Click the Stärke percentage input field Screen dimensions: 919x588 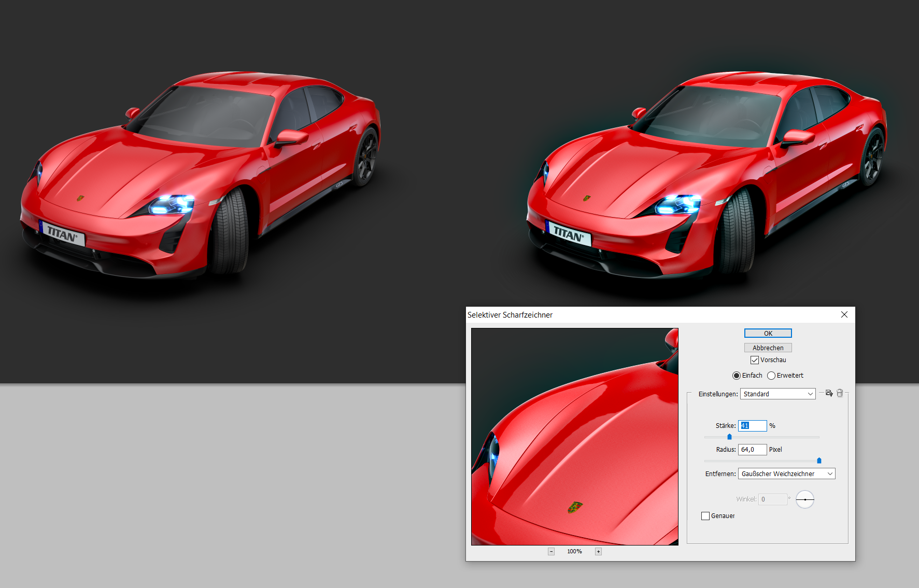click(x=752, y=425)
